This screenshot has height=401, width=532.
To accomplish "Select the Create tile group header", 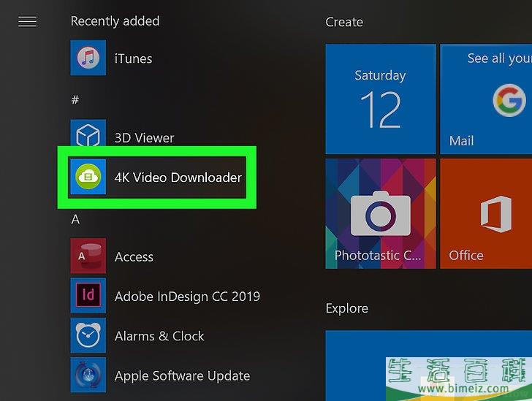I will [x=344, y=22].
